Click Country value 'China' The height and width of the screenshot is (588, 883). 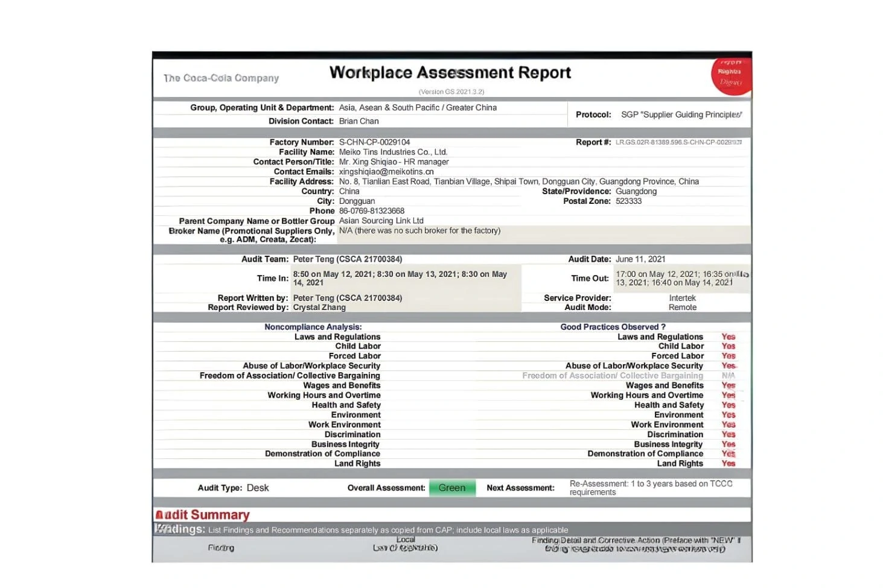[x=349, y=191]
